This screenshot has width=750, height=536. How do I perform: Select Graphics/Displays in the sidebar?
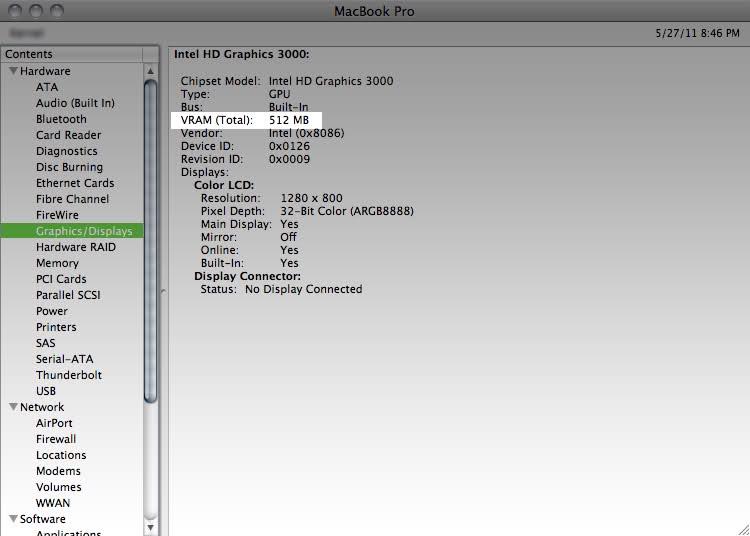83,231
